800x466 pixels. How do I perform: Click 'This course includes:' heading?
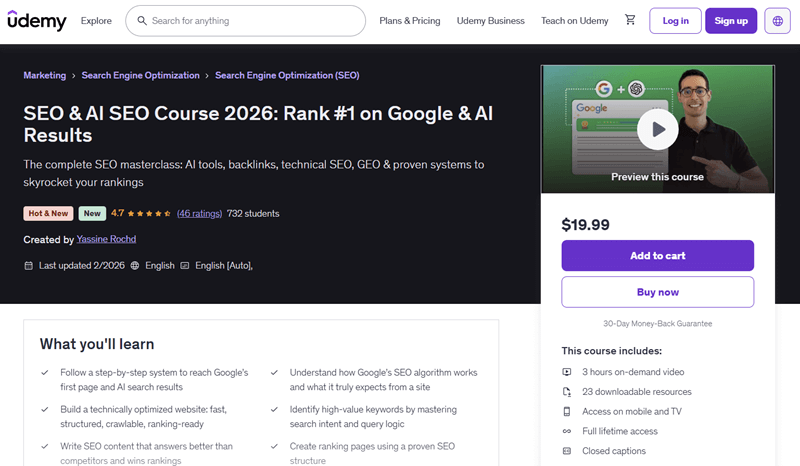tap(612, 351)
